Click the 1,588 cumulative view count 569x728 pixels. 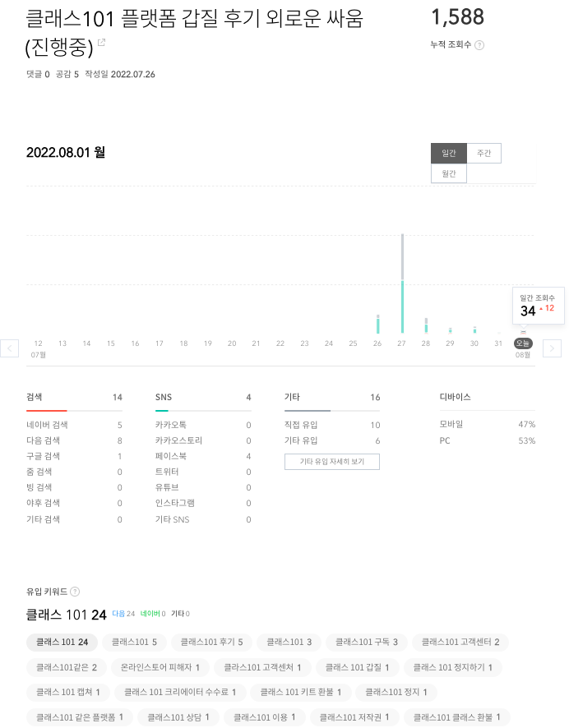pyautogui.click(x=457, y=17)
